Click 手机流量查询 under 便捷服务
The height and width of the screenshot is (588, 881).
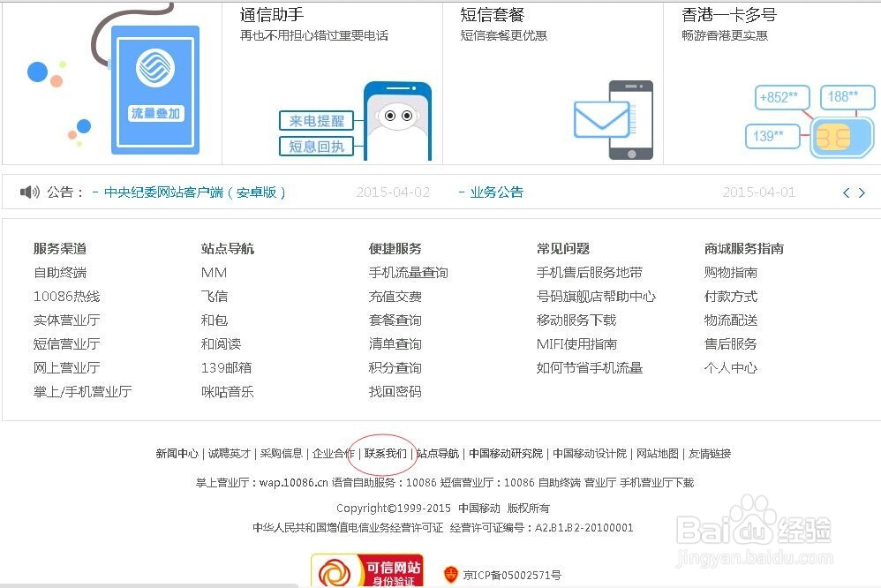coord(409,272)
